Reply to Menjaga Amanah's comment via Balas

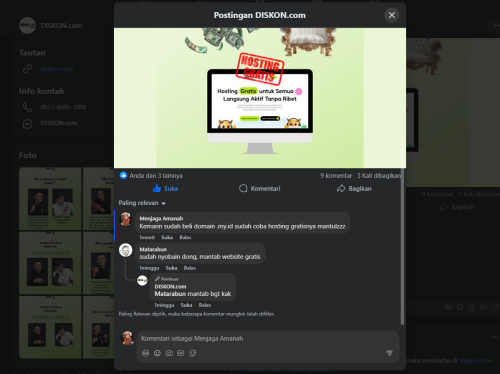tap(185, 237)
